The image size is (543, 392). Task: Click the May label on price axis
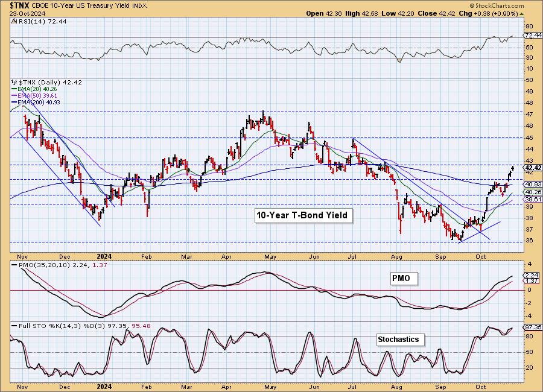point(270,257)
